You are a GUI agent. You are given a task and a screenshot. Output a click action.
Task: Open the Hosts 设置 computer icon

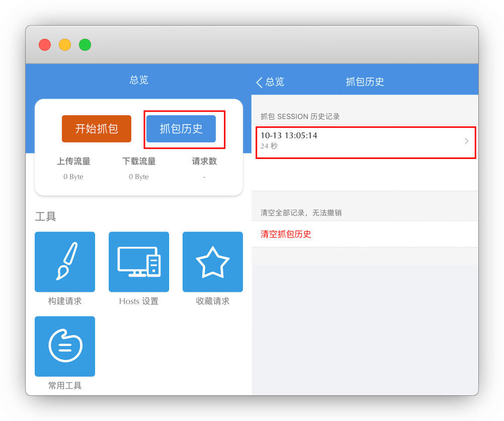pyautogui.click(x=139, y=262)
